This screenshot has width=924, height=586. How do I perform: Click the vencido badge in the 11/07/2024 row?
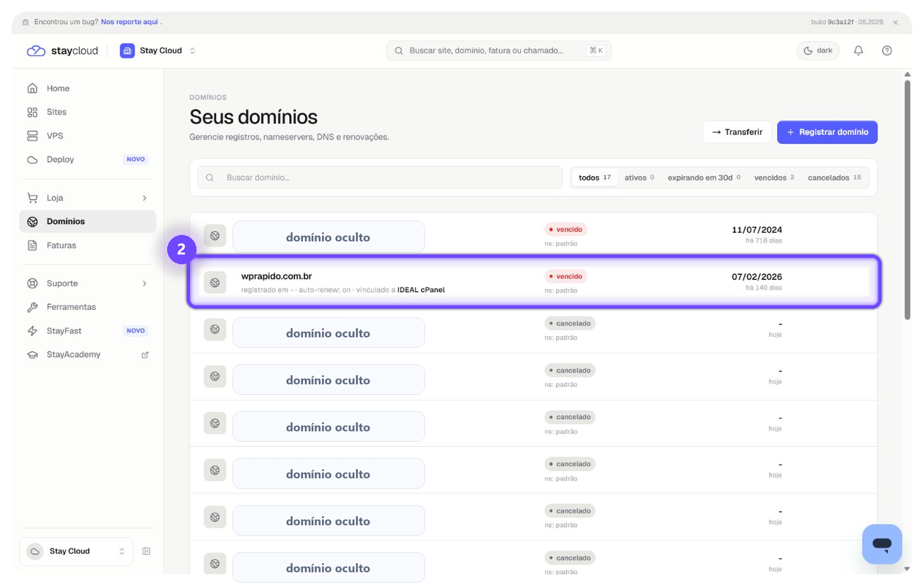pyautogui.click(x=566, y=229)
